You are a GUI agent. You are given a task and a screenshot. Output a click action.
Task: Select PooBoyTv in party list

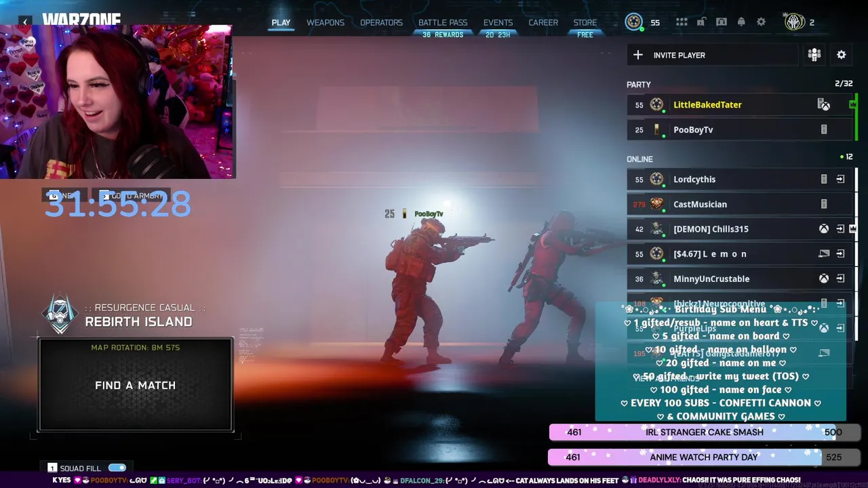[x=740, y=129]
